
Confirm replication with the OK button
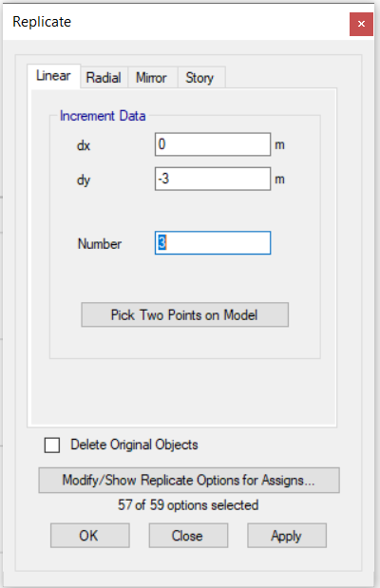(90, 536)
